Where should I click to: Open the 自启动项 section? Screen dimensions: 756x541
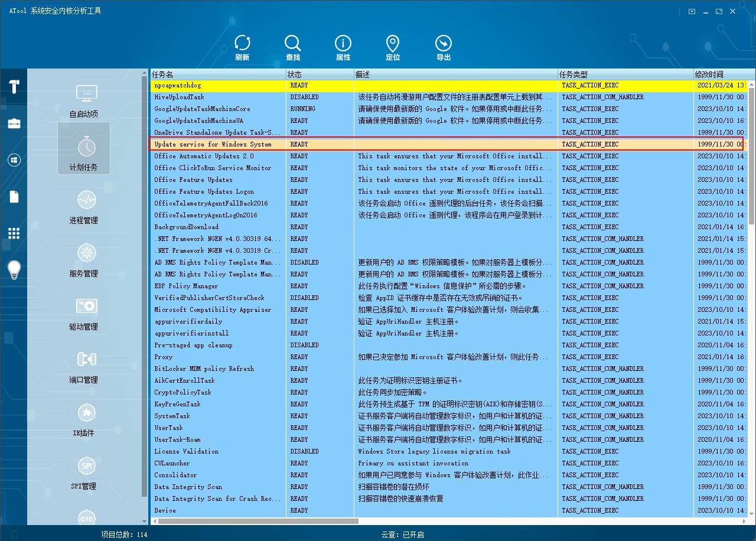pyautogui.click(x=84, y=100)
